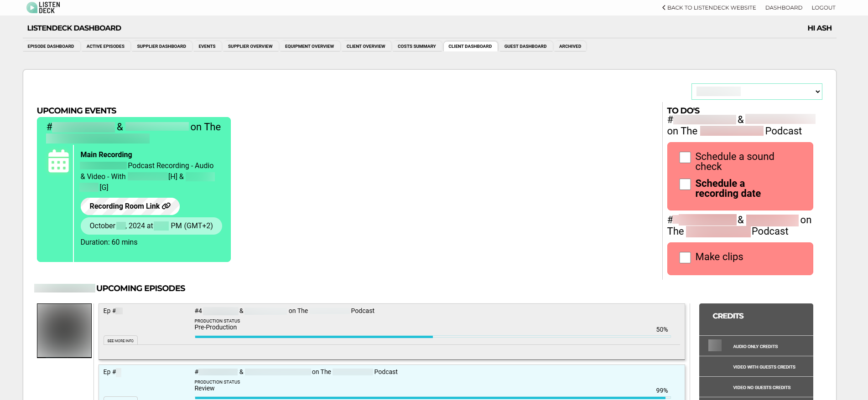
Task: Click the back arrow before Back to ListenDeck Website
Action: coord(664,8)
